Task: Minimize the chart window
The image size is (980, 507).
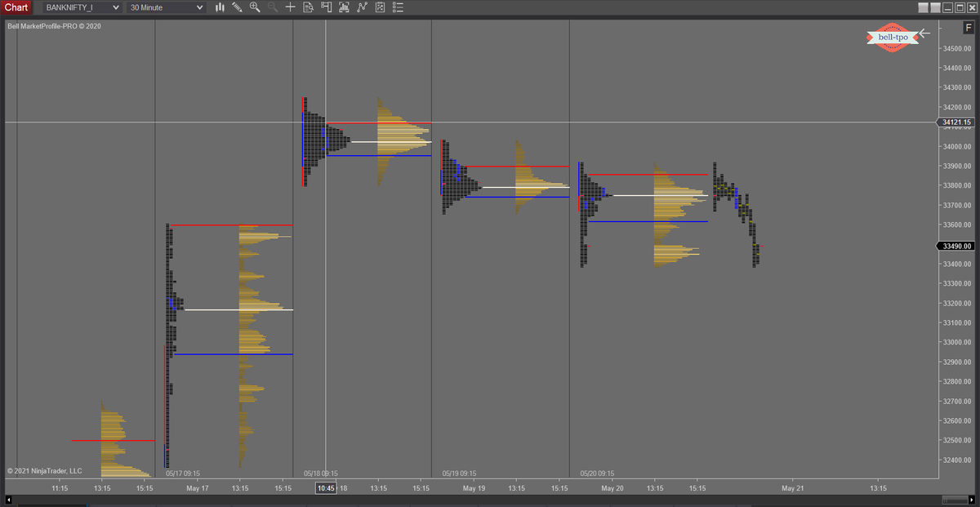Action: coord(947,7)
